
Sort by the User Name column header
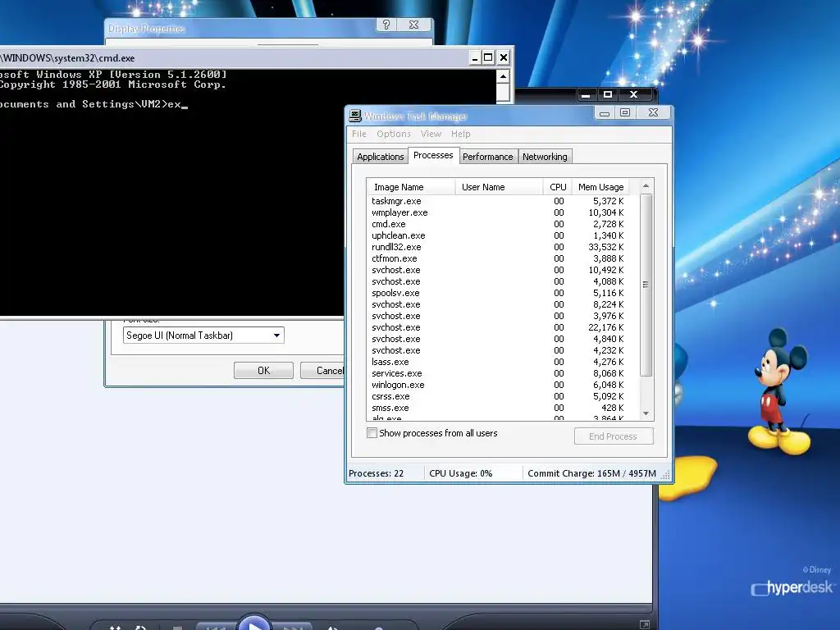coord(499,187)
